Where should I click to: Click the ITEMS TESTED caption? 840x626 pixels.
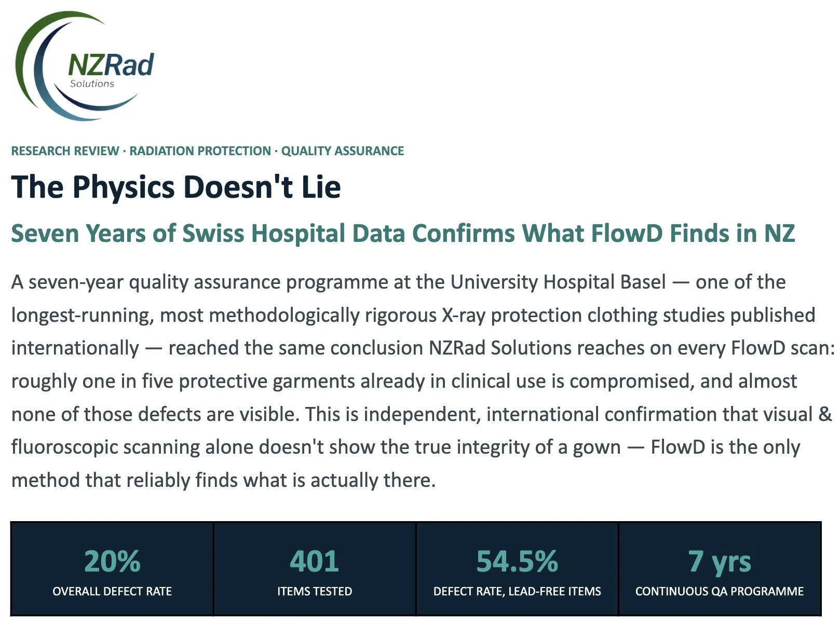(315, 591)
